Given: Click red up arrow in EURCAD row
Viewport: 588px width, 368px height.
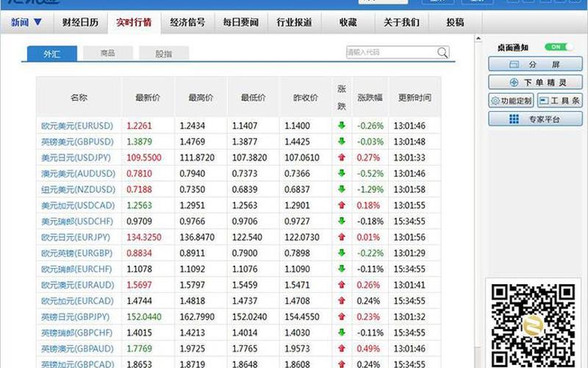Looking at the screenshot, I should [341, 300].
